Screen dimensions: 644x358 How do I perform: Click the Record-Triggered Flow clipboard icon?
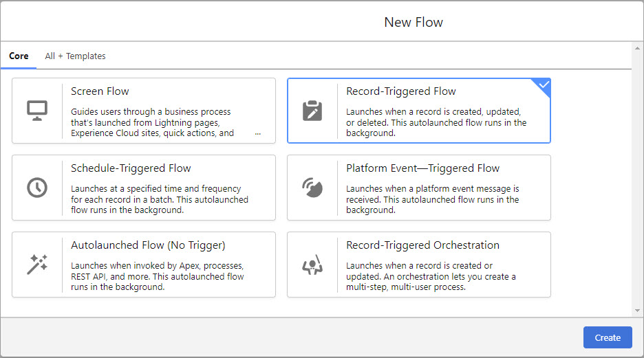(x=312, y=111)
